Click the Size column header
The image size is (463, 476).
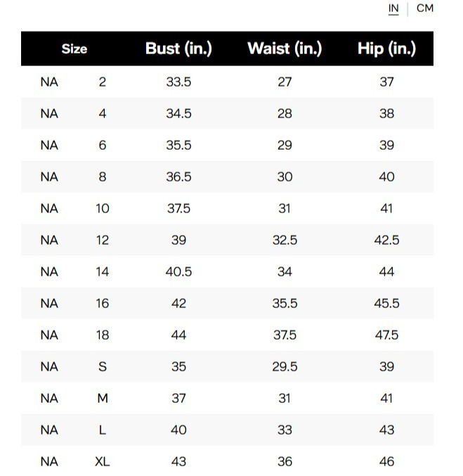click(x=74, y=49)
